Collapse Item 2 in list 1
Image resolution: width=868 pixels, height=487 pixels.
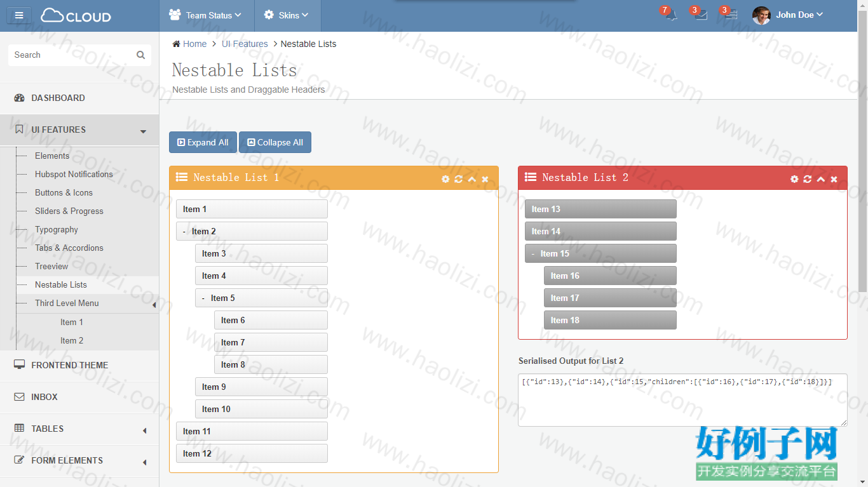184,231
